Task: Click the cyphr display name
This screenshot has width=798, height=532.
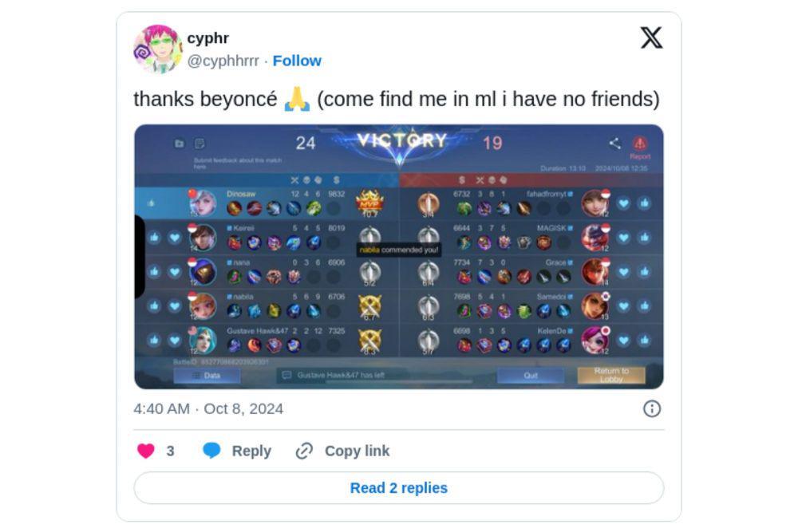Action: [x=207, y=38]
